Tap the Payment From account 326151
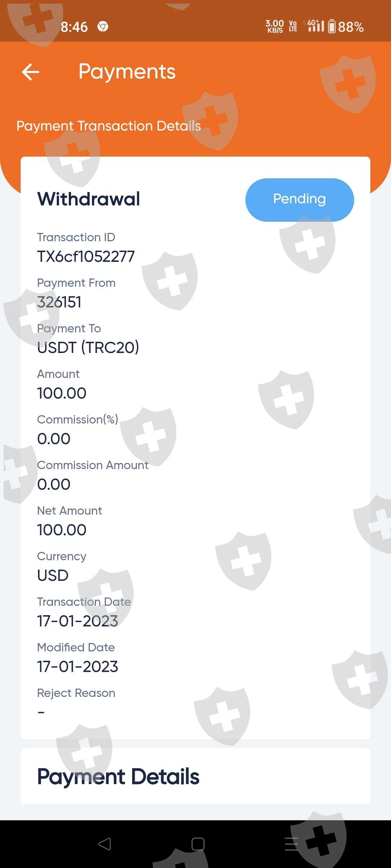This screenshot has height=868, width=391. [x=59, y=302]
